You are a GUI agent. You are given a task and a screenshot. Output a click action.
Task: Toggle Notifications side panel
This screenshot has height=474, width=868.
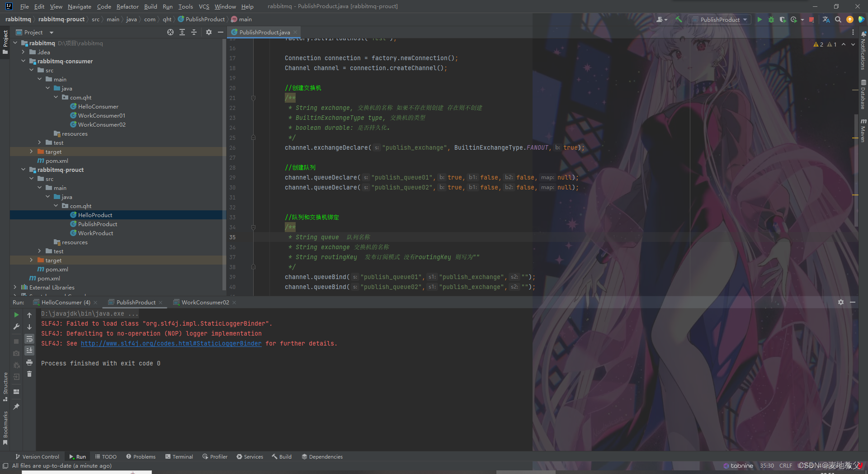pos(863,51)
